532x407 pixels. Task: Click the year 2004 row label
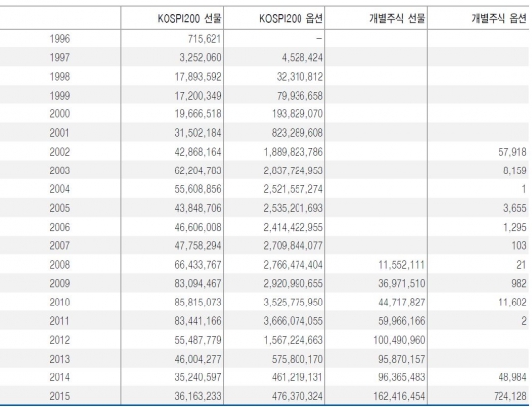pyautogui.click(x=60, y=189)
